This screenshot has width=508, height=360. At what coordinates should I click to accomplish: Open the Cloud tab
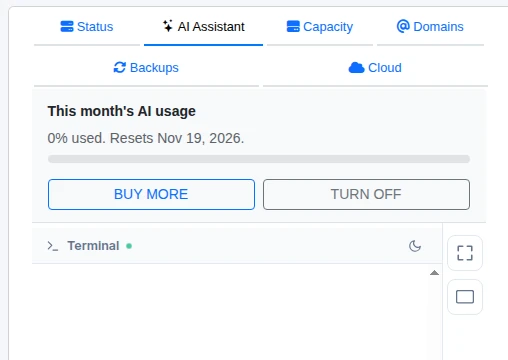pyautogui.click(x=375, y=68)
